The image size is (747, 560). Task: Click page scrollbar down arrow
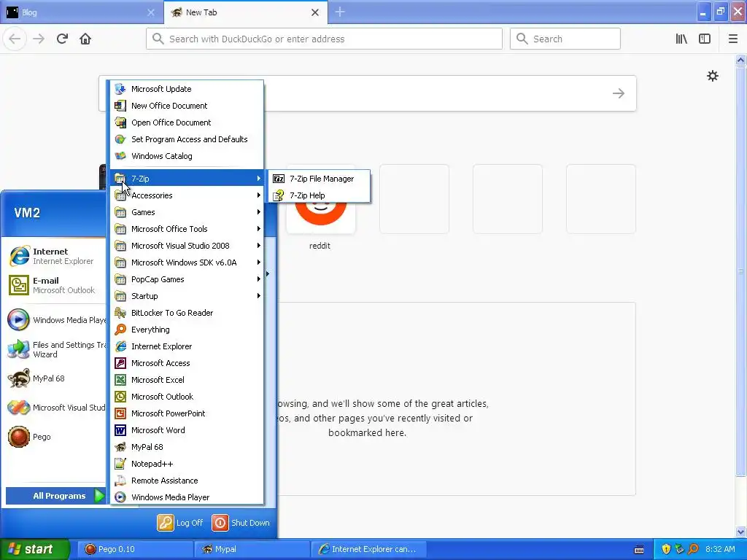pos(740,532)
